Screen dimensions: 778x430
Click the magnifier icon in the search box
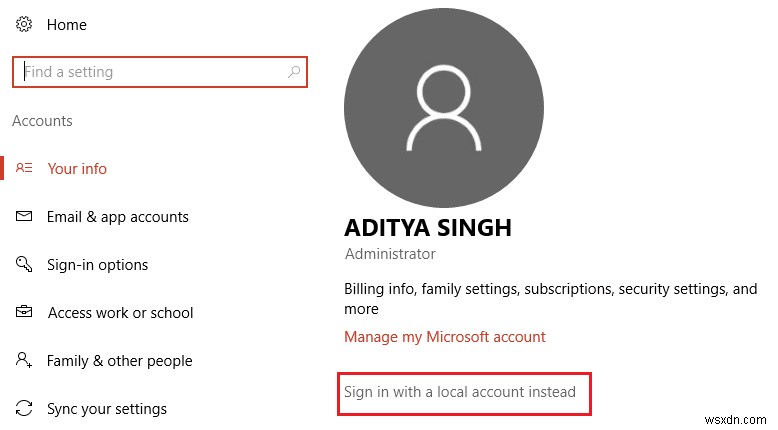(294, 72)
